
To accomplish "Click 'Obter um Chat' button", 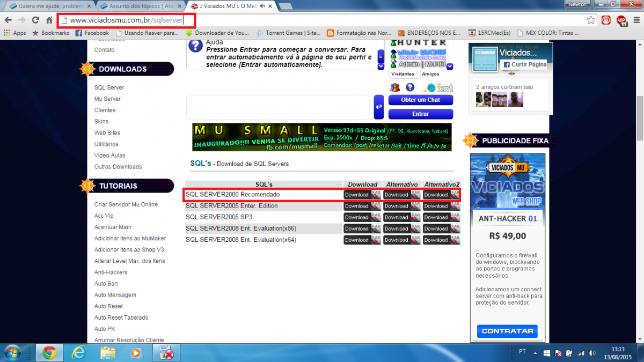I will click(421, 100).
